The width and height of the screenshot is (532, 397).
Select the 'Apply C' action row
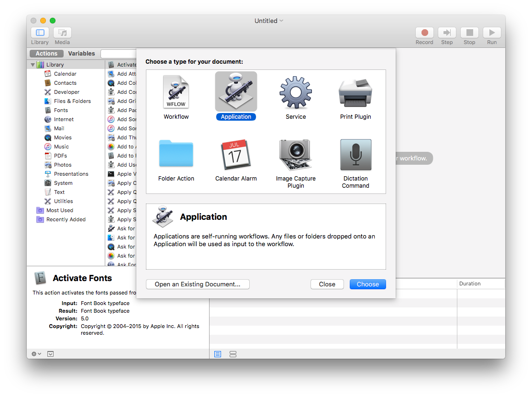point(122,183)
